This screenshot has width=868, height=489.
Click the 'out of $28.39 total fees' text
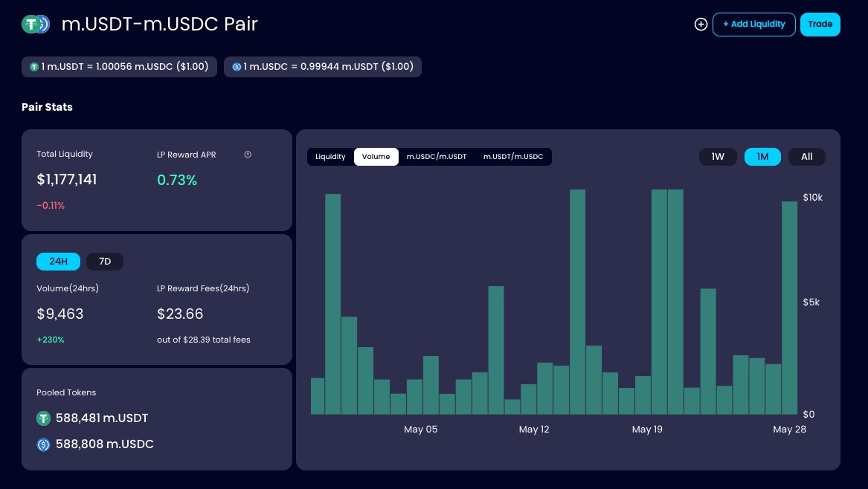(204, 340)
